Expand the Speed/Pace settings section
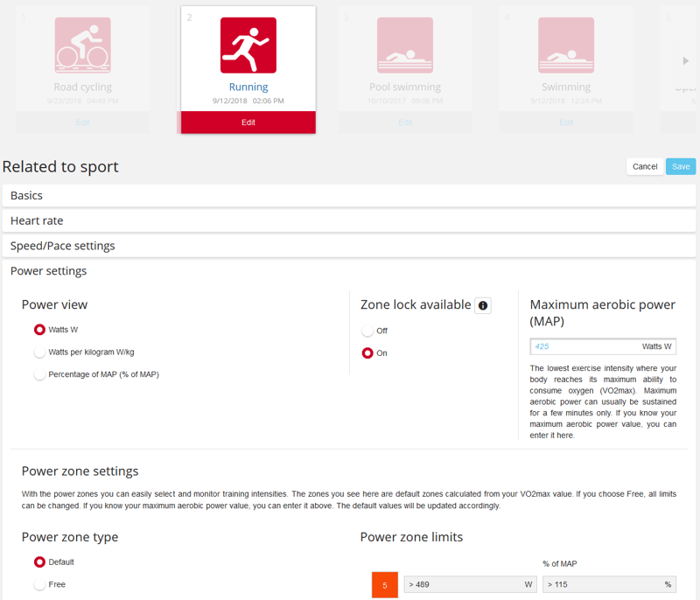 (348, 246)
